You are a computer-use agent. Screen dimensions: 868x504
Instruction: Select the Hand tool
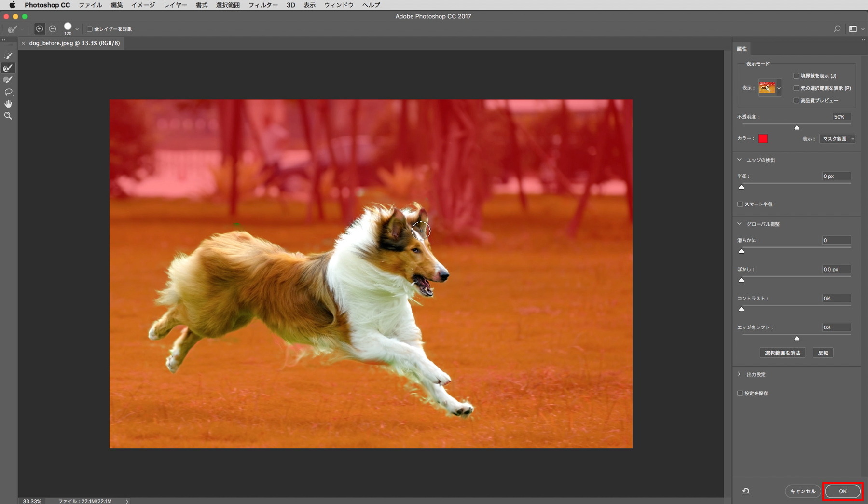(8, 104)
